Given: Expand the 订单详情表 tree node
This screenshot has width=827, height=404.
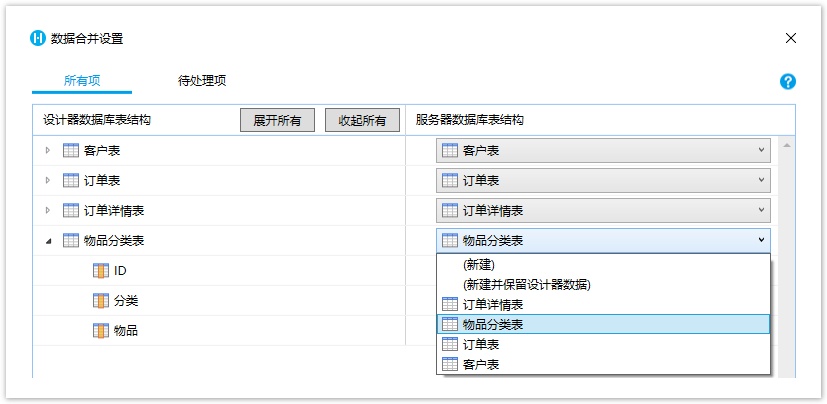Looking at the screenshot, I should [x=47, y=211].
